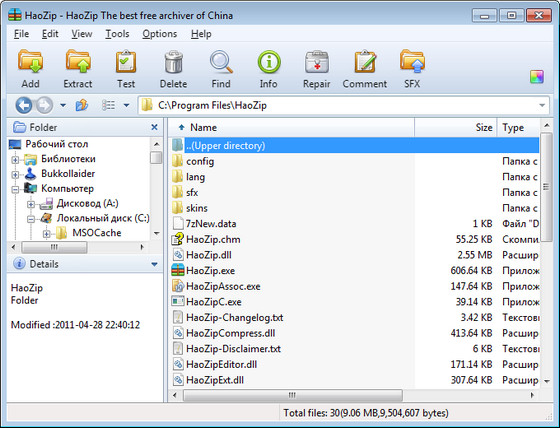
Task: Click the Add archive toolbar icon
Action: 30,62
